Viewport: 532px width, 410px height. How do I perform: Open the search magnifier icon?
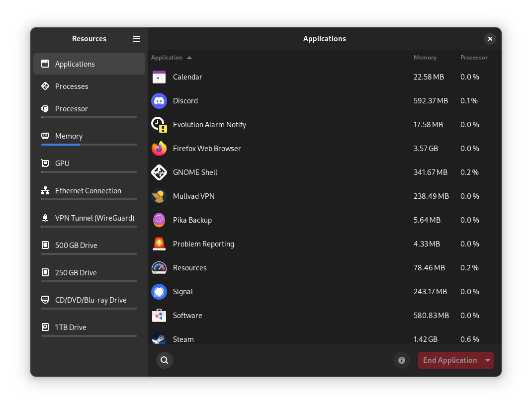164,360
